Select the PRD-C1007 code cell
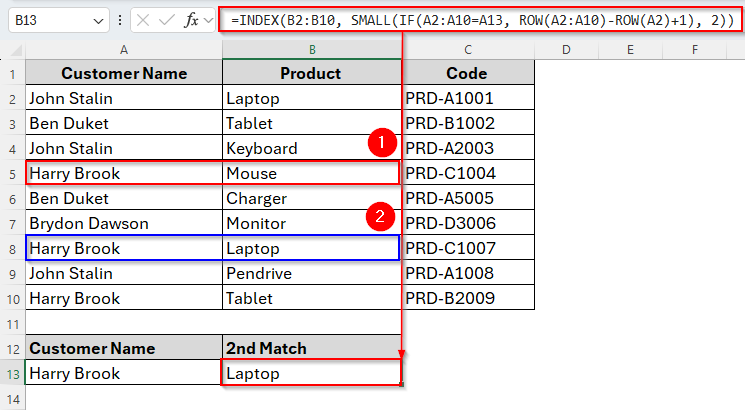This screenshot has height=410, width=745. pyautogui.click(x=468, y=248)
